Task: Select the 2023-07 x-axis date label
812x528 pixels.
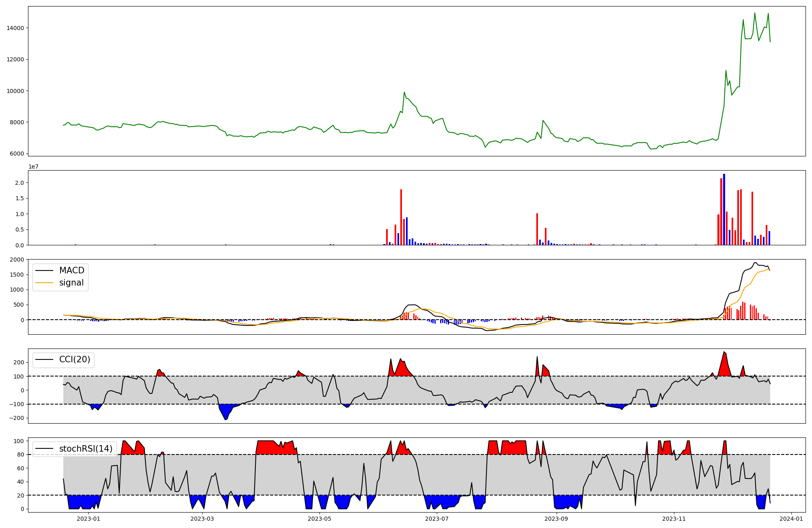Action: [x=437, y=519]
